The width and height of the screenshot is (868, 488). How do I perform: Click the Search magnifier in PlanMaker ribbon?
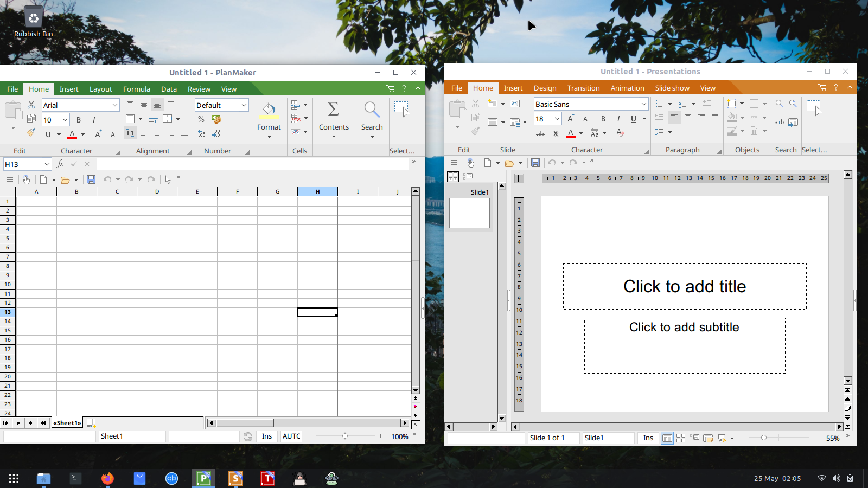click(x=372, y=110)
